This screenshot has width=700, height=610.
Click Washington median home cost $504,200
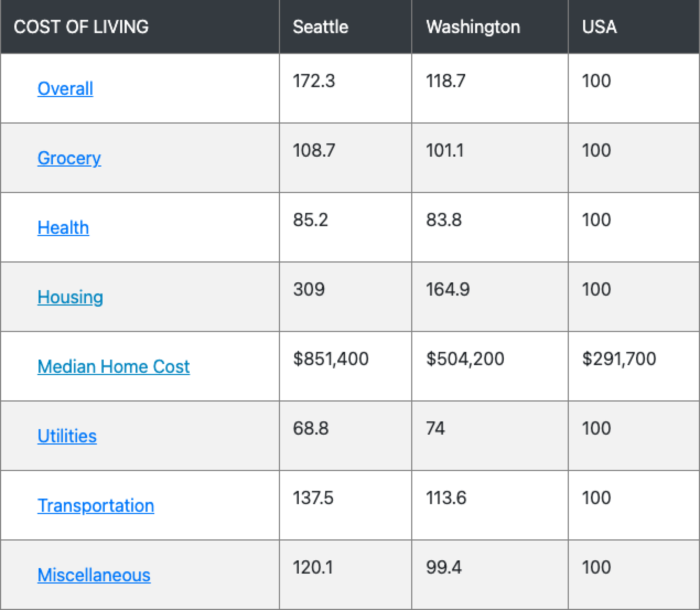coord(465,359)
